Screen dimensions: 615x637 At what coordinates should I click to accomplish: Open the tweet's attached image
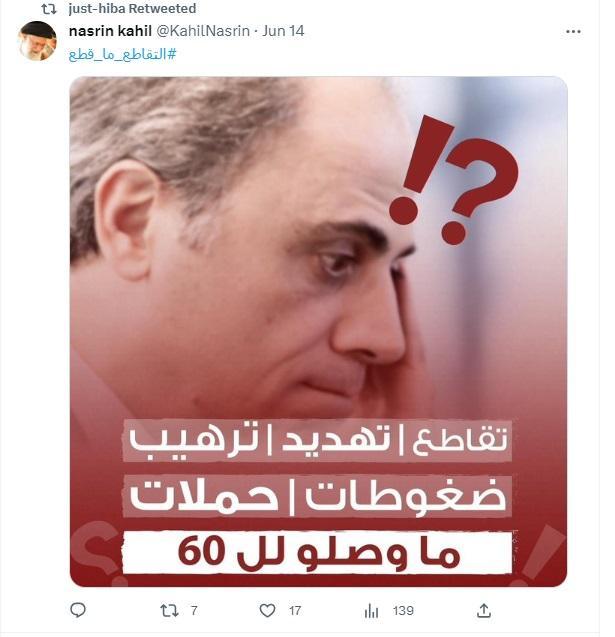(x=318, y=331)
